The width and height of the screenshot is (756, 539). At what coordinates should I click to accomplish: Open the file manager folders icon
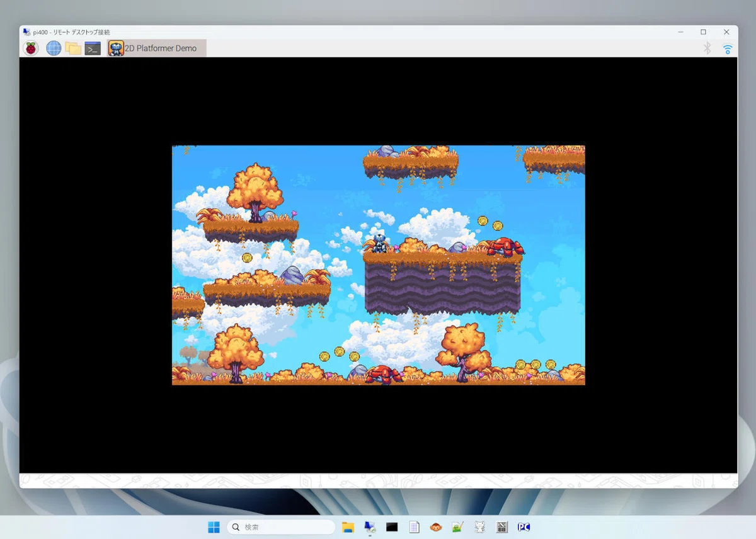coord(73,48)
